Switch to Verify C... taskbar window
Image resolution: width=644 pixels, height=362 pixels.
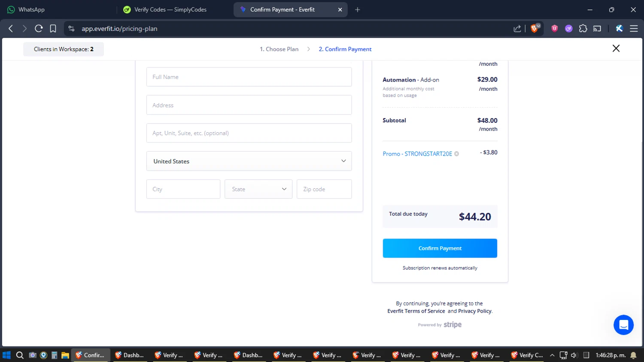pos(527,355)
